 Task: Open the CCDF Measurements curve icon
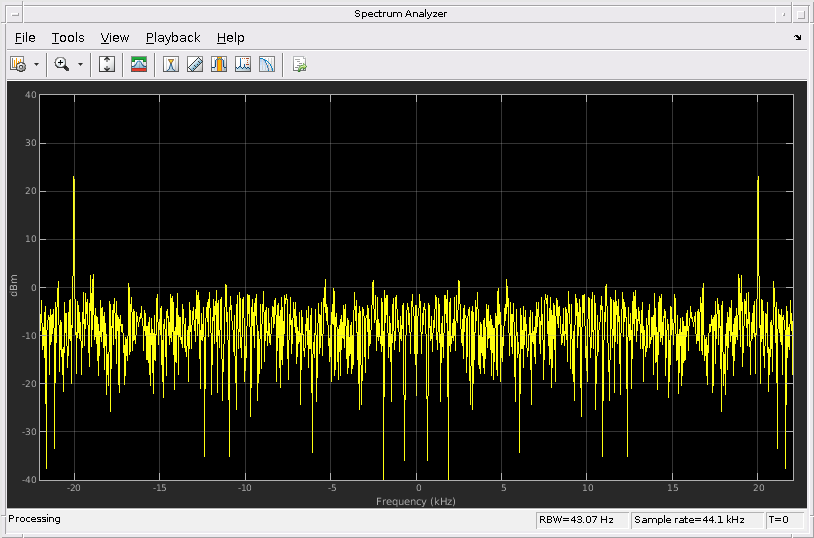pyautogui.click(x=267, y=64)
